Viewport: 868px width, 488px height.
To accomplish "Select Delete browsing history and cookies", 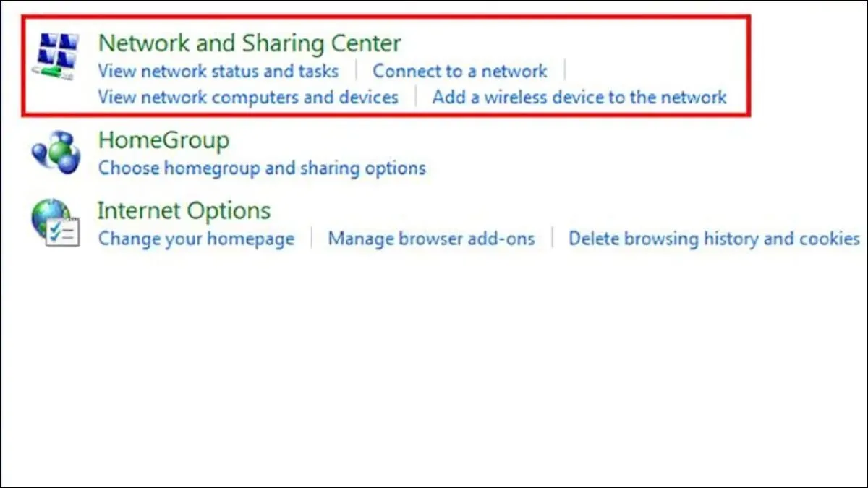I will [714, 239].
